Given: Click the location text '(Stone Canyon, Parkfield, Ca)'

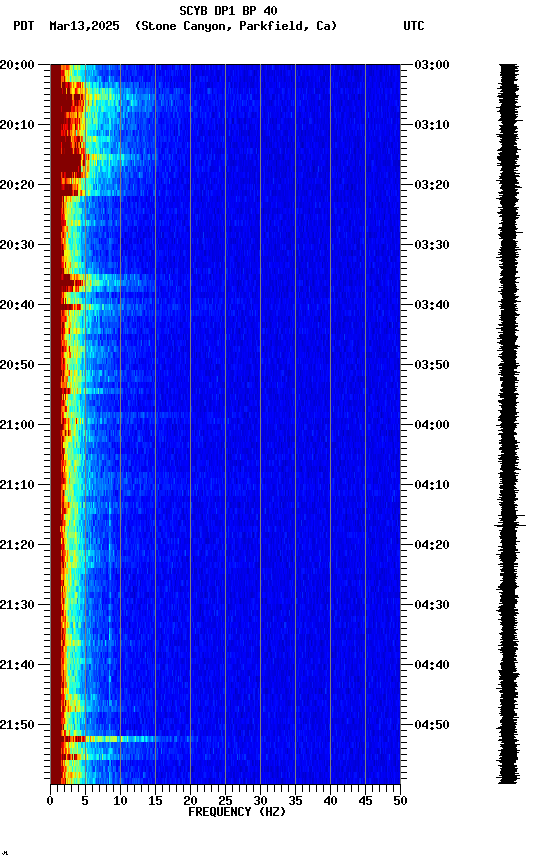Looking at the screenshot, I should tap(236, 26).
